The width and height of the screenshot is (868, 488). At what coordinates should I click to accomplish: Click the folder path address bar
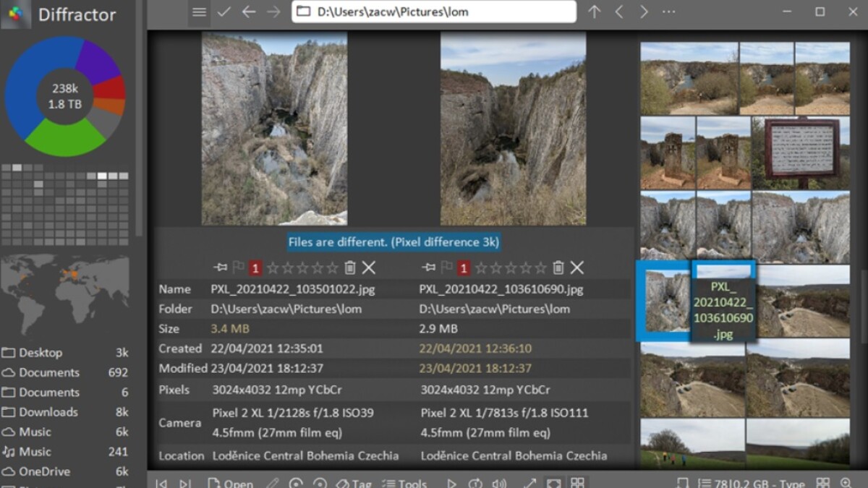click(434, 12)
